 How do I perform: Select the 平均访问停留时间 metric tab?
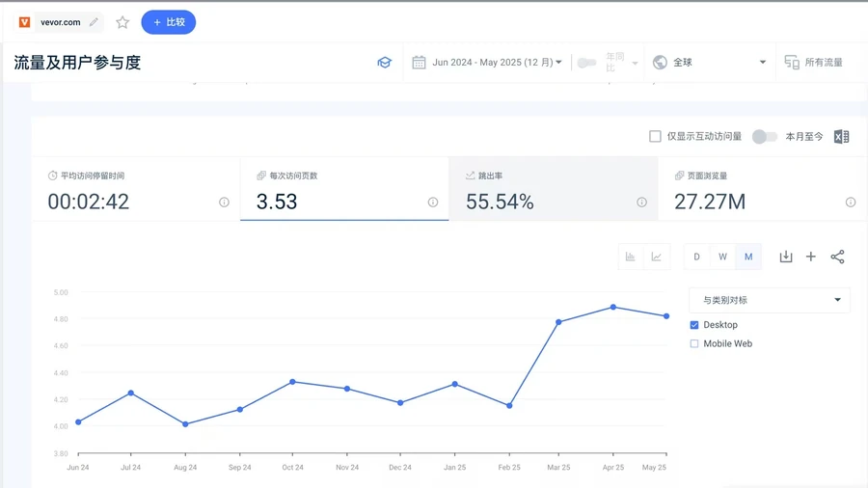136,189
